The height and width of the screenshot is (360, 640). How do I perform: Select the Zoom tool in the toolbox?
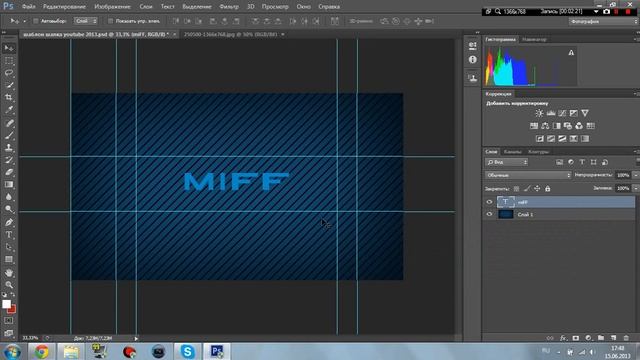click(9, 284)
